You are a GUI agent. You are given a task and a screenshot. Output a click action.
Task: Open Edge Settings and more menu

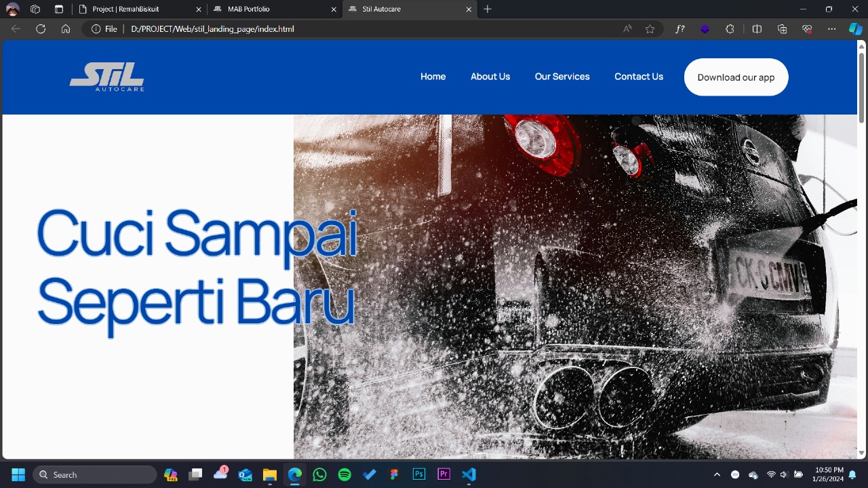point(831,29)
